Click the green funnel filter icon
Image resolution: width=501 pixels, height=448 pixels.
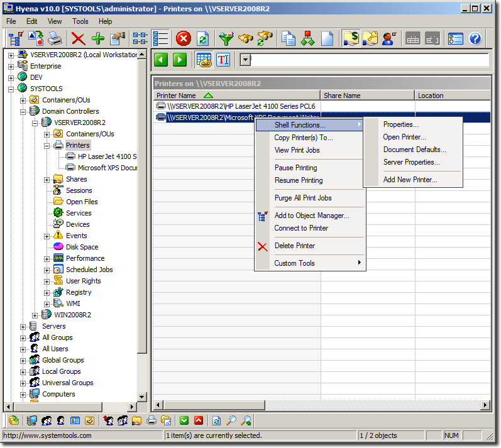pos(226,38)
